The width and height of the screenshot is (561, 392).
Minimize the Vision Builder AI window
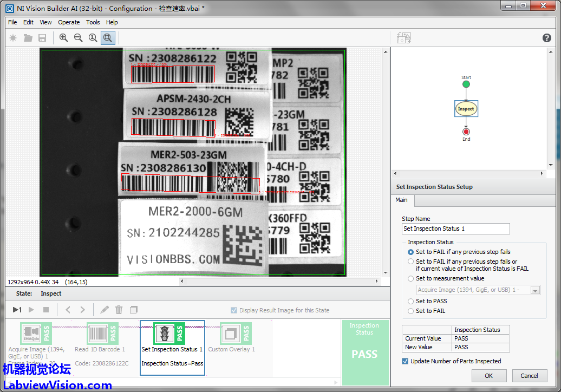coord(508,6)
